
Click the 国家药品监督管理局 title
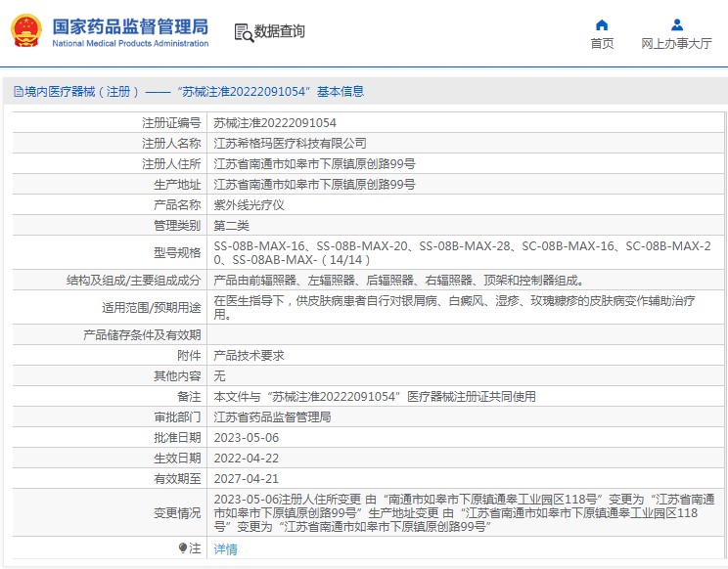(x=130, y=26)
